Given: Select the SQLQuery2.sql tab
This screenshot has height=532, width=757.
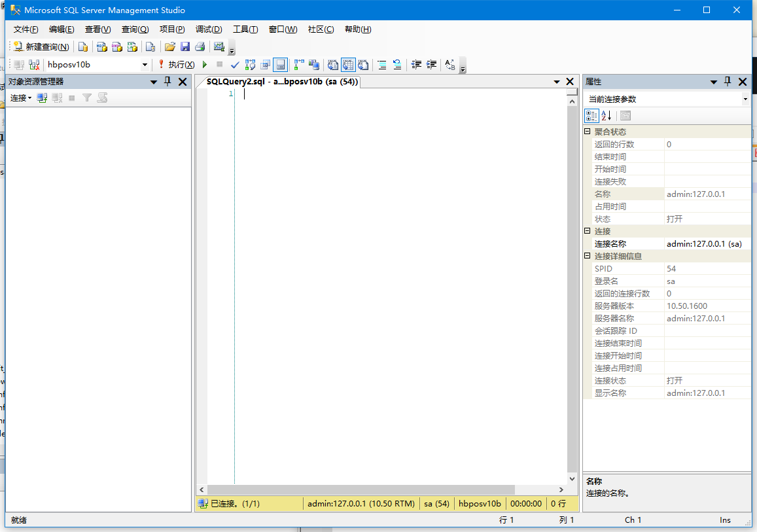Looking at the screenshot, I should (282, 82).
